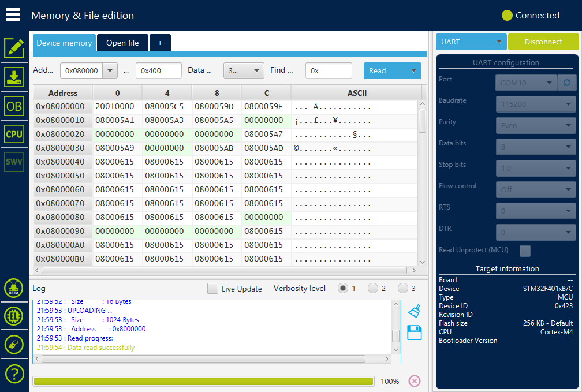Select verbosity level 3
This screenshot has height=392, width=582.
click(x=403, y=288)
